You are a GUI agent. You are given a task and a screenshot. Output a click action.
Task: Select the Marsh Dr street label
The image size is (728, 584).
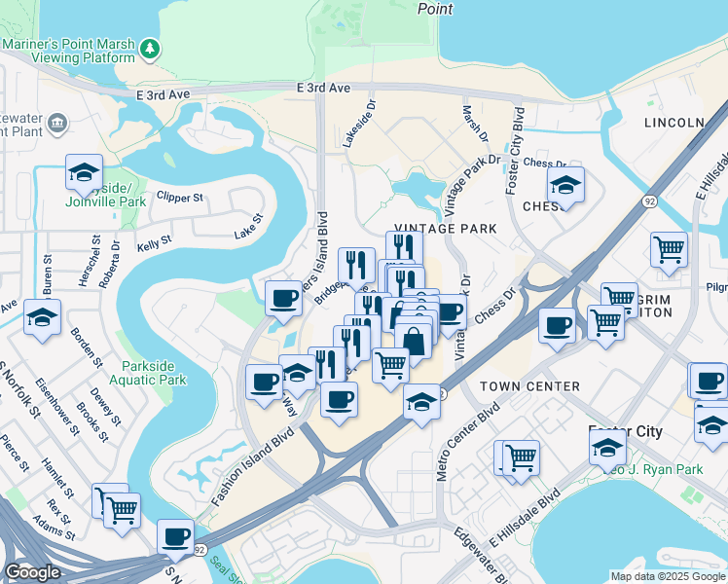(x=475, y=124)
